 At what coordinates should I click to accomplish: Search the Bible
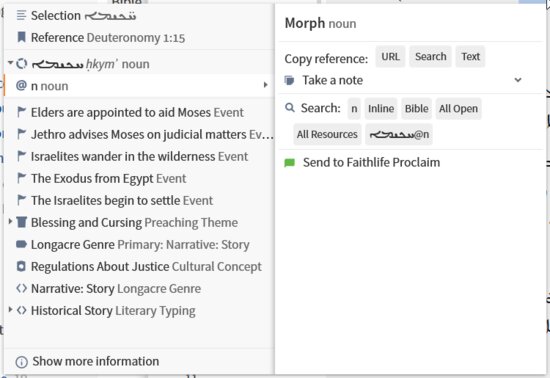[x=416, y=109]
